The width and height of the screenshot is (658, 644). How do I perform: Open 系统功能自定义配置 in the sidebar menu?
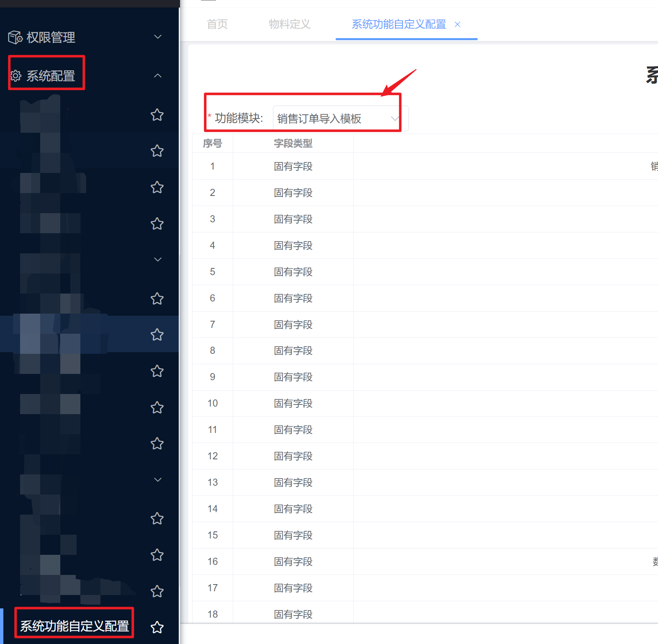[x=75, y=626]
